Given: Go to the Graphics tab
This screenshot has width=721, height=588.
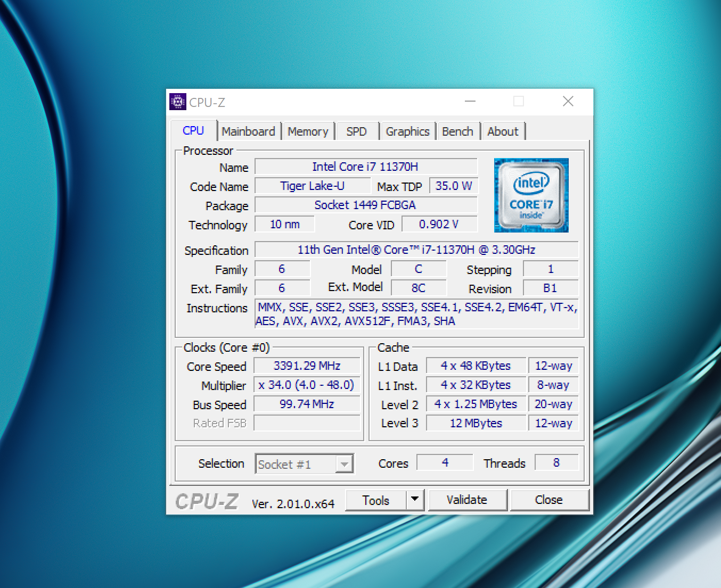Looking at the screenshot, I should [407, 131].
